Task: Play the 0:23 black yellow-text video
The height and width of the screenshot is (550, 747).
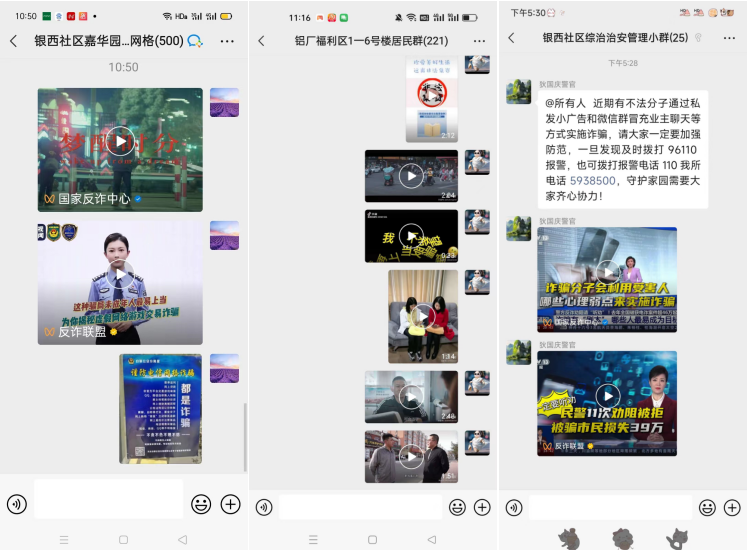Action: coord(411,236)
